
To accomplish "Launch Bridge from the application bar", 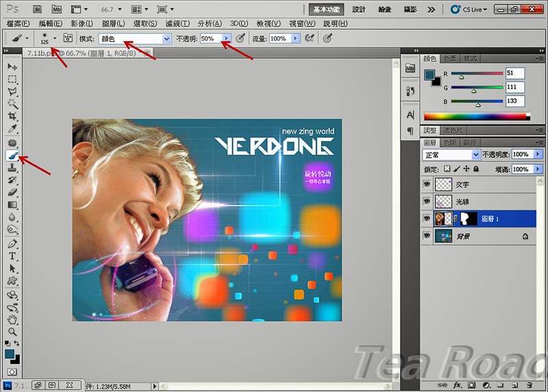I will 38,10.
